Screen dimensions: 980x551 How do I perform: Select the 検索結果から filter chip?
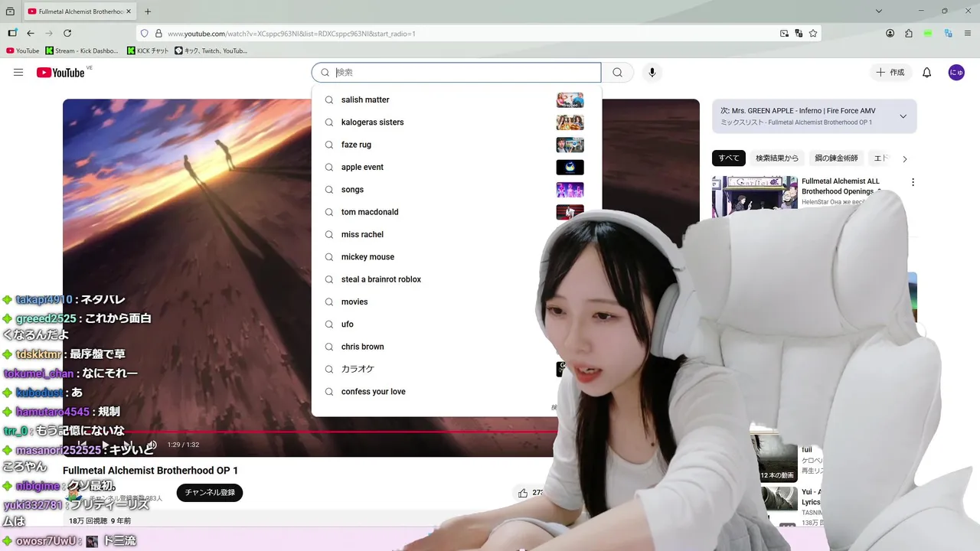(777, 158)
